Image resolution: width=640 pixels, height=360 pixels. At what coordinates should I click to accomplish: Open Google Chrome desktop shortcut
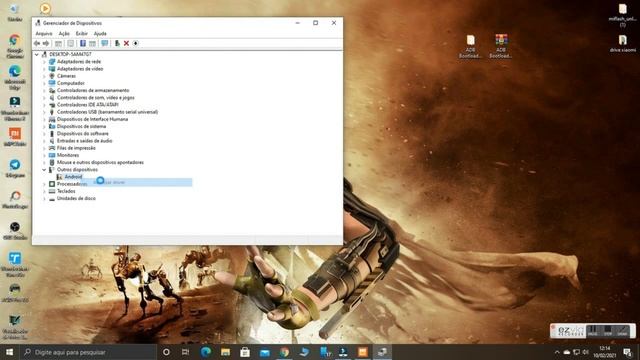(15, 46)
